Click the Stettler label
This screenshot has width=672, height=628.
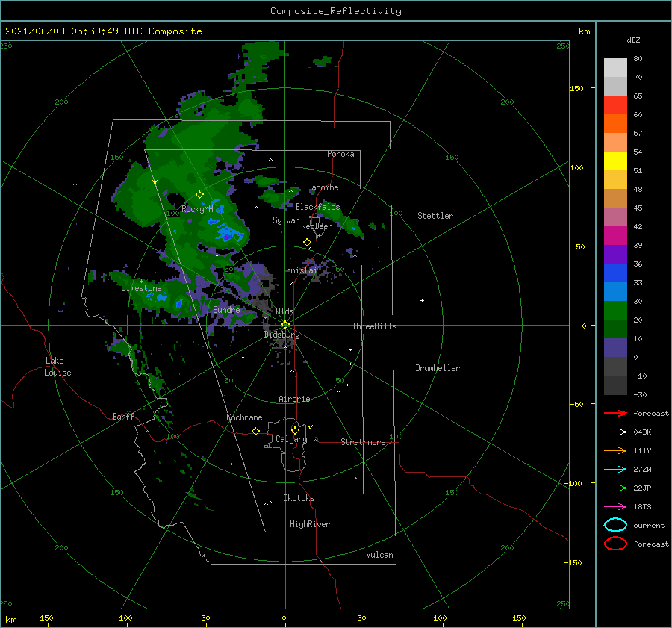click(435, 216)
